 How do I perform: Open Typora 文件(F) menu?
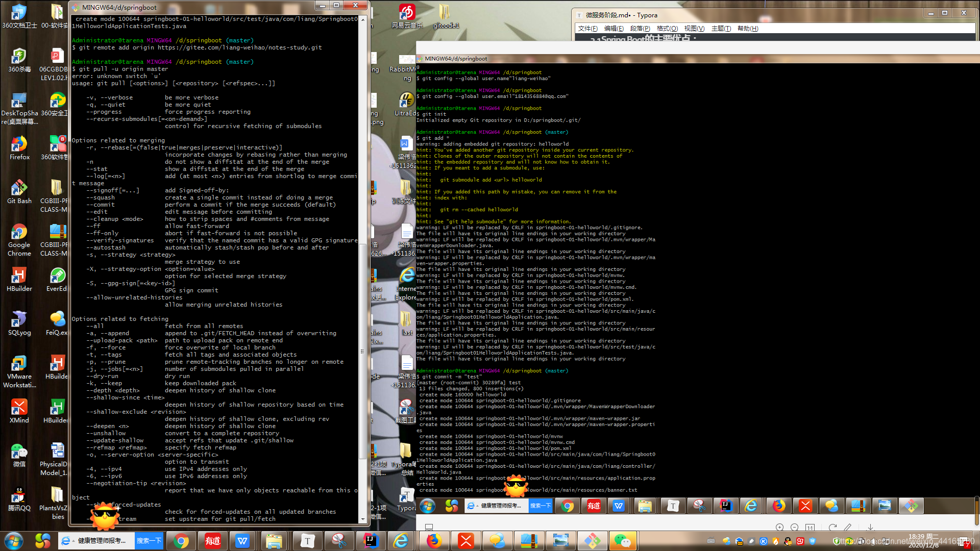(x=587, y=29)
